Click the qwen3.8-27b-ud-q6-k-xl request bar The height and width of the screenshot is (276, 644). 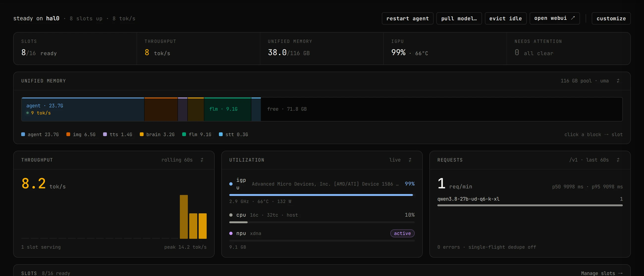click(530, 205)
